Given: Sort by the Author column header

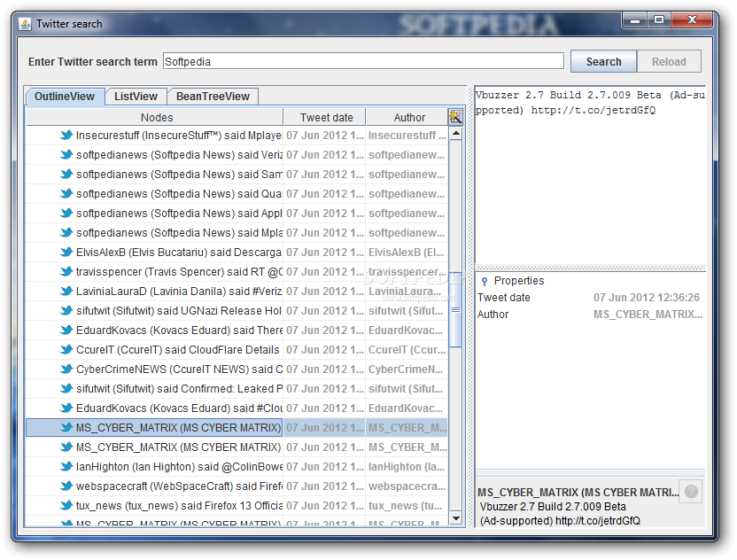Looking at the screenshot, I should (408, 117).
